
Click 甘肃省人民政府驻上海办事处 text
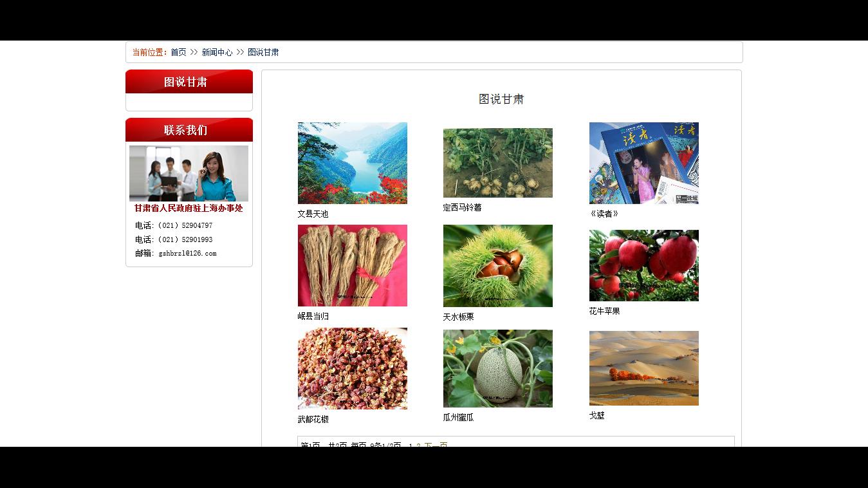189,209
